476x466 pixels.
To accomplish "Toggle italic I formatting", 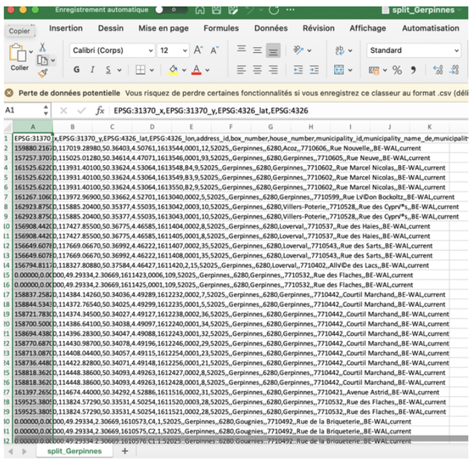I will coord(92,70).
